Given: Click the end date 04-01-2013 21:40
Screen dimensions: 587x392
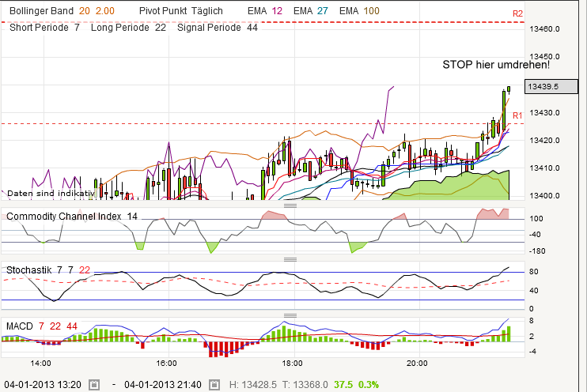Looking at the screenshot, I should [x=163, y=385].
